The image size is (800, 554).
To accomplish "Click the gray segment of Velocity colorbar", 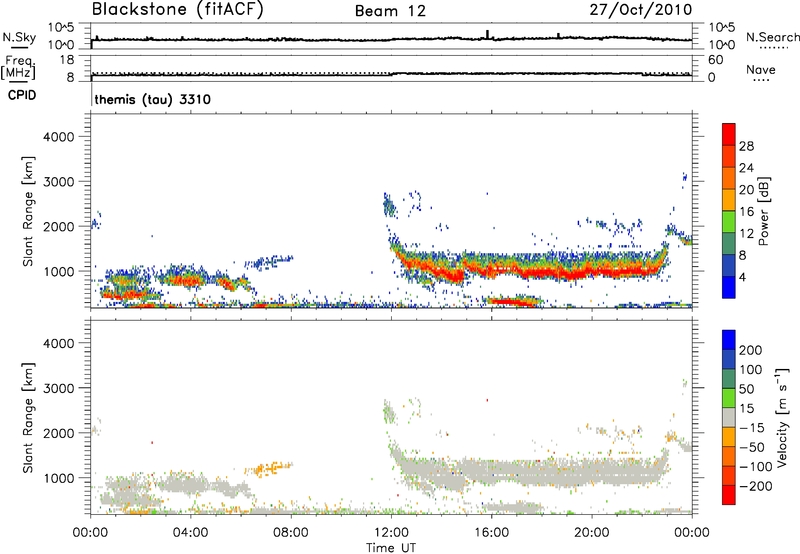I will pos(729,418).
